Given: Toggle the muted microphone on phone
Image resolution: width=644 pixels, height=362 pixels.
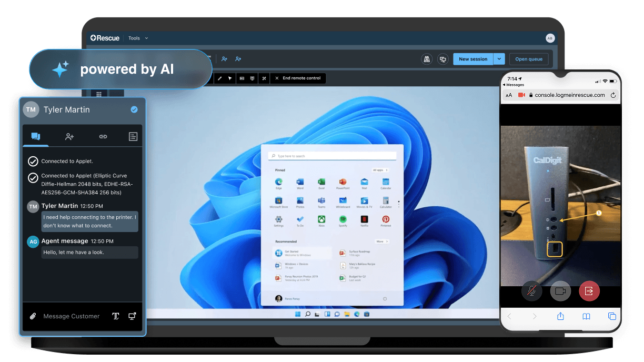Looking at the screenshot, I should tap(532, 290).
